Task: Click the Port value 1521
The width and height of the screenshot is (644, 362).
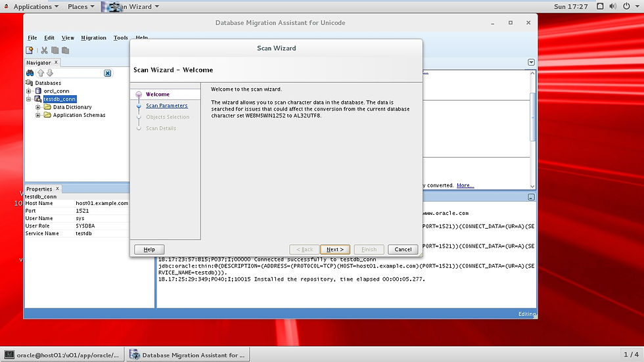Action: point(82,210)
